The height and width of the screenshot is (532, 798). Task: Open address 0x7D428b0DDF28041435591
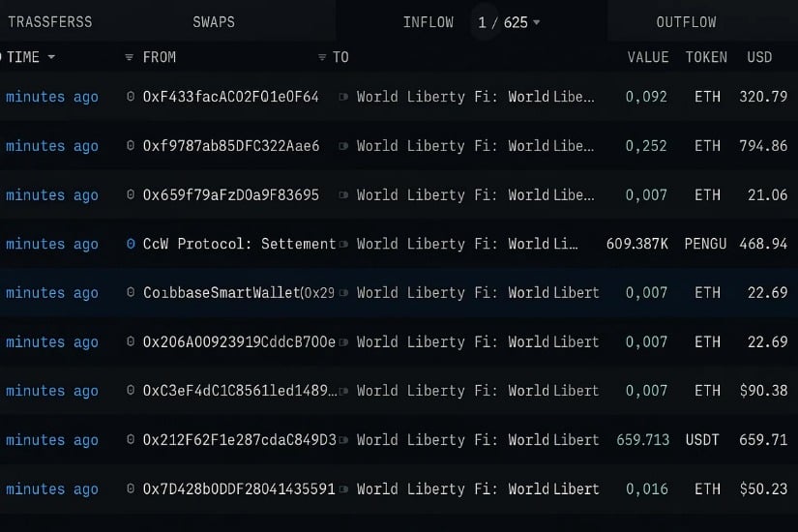pos(238,489)
